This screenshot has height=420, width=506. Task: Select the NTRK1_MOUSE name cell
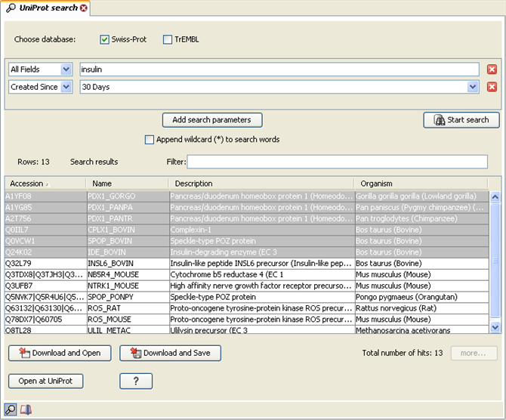[128, 286]
